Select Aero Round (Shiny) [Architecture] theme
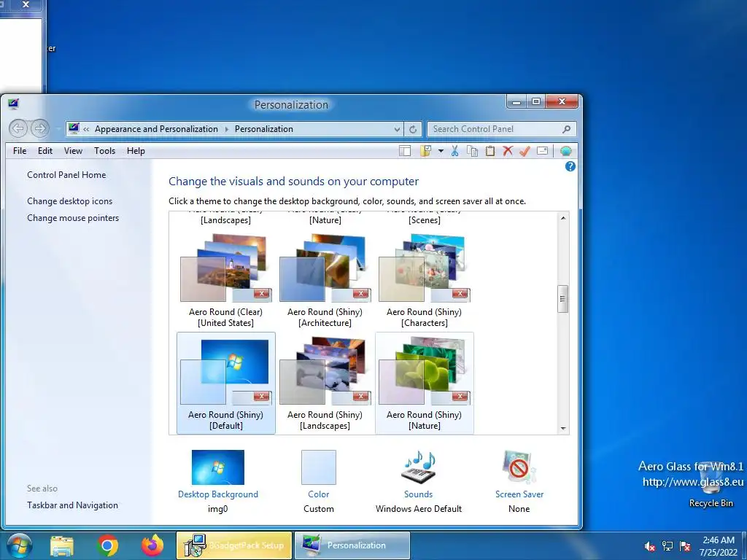 click(325, 281)
